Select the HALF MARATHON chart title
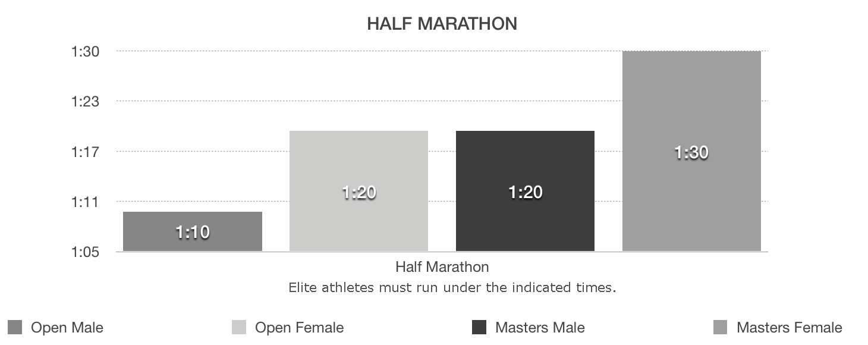 pos(442,24)
